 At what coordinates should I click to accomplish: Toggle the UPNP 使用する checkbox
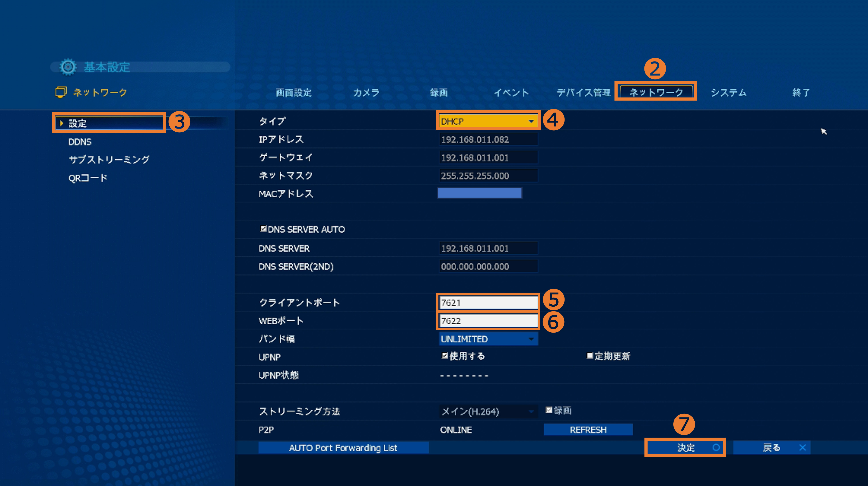point(444,356)
